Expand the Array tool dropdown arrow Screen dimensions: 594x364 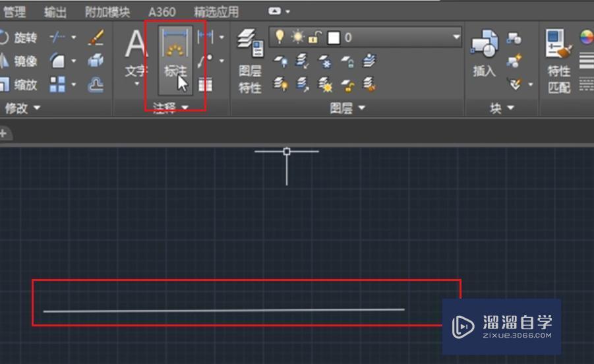73,84
